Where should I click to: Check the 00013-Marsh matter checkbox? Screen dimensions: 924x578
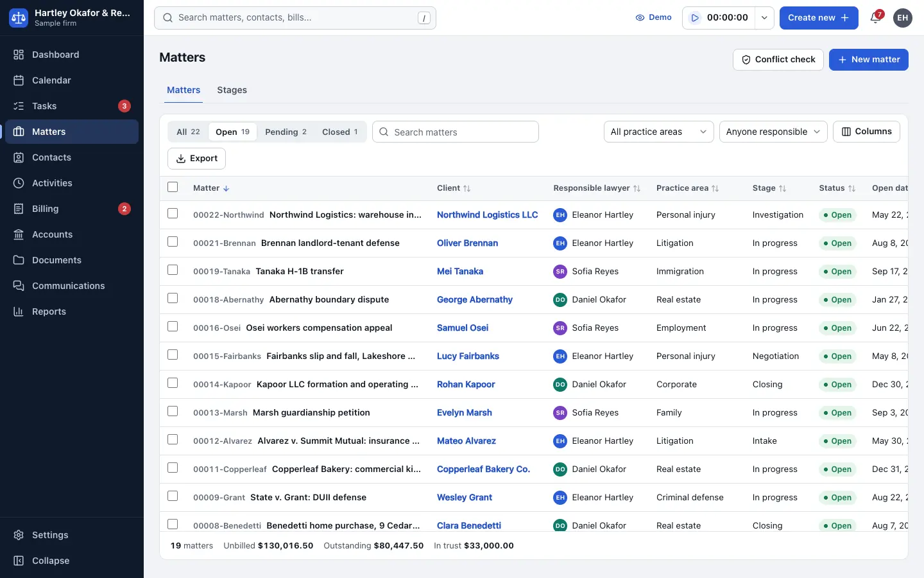(173, 411)
